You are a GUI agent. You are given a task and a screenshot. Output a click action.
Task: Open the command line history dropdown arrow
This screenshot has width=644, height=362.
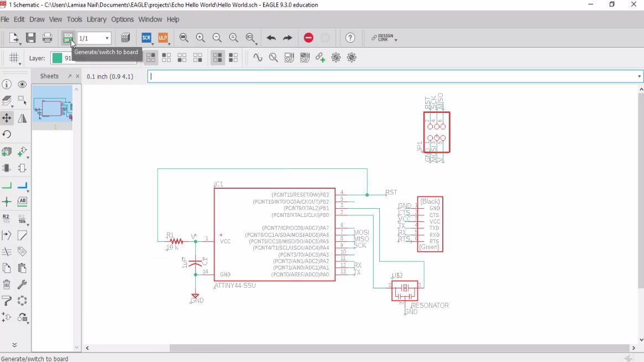639,76
